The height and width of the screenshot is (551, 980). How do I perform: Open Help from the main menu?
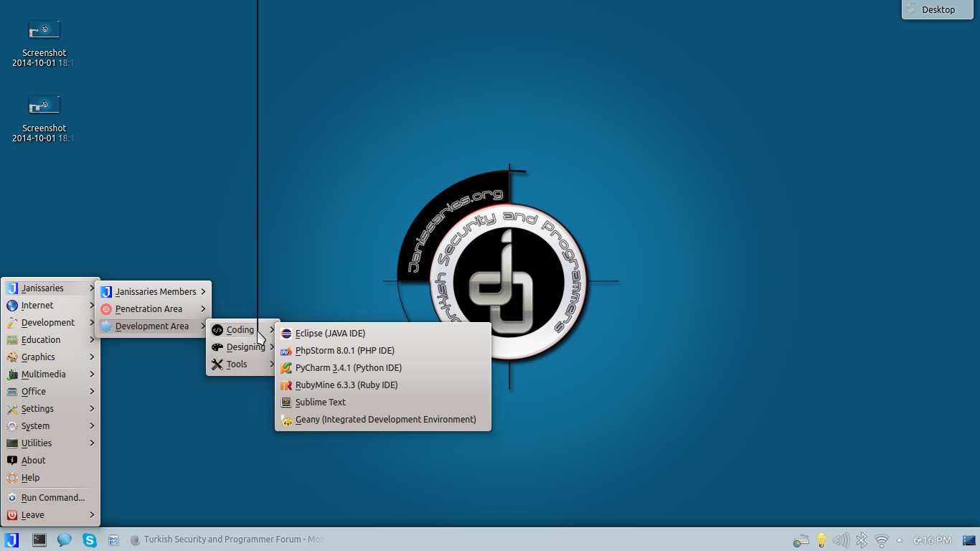[x=51, y=478]
